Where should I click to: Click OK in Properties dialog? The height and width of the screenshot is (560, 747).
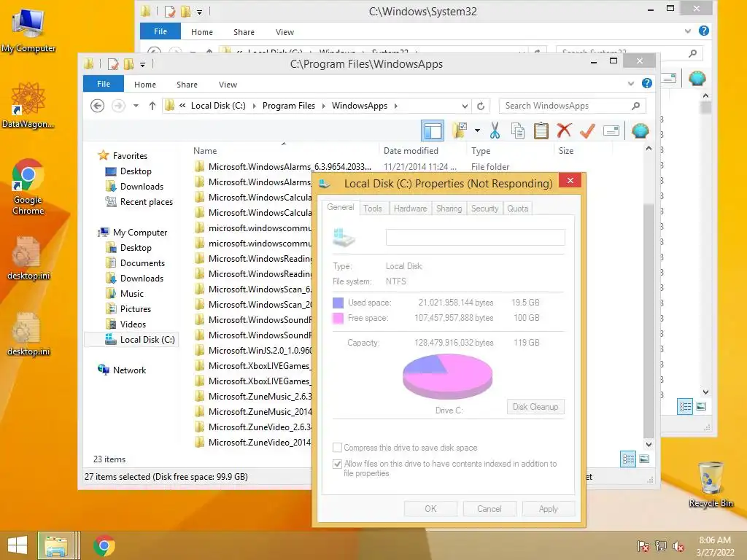pos(430,508)
